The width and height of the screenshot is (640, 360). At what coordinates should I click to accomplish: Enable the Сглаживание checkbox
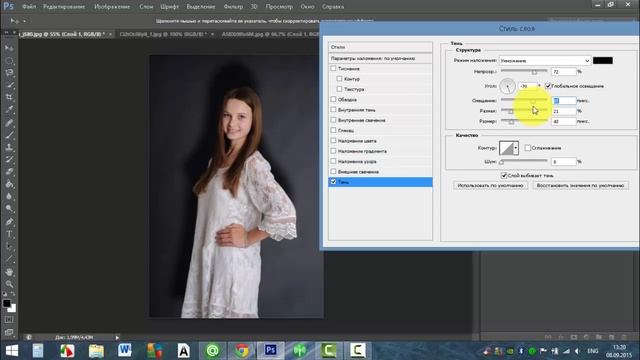528,148
